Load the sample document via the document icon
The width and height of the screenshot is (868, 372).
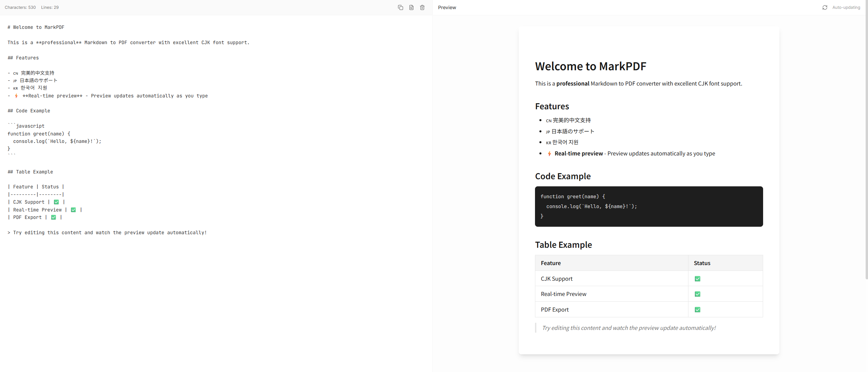[x=411, y=7]
